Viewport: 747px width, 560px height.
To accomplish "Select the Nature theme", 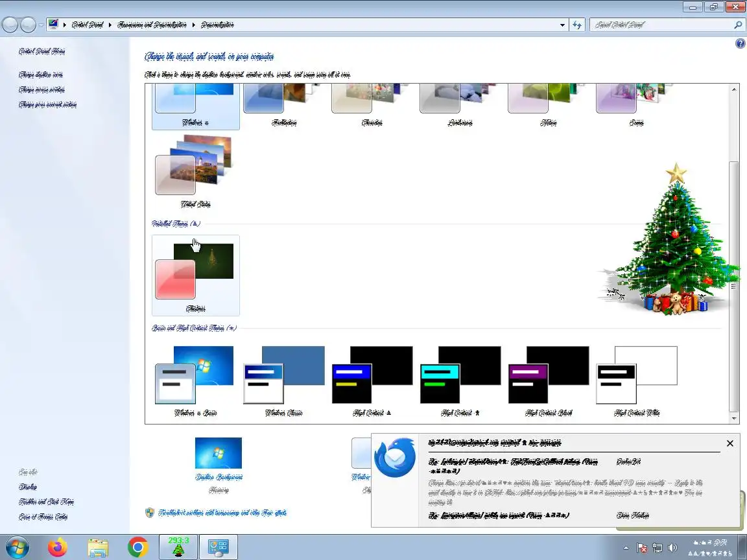I will click(549, 106).
